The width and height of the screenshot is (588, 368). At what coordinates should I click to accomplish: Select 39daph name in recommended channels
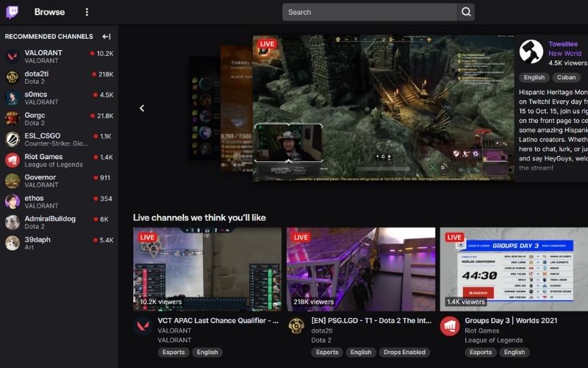tap(37, 239)
